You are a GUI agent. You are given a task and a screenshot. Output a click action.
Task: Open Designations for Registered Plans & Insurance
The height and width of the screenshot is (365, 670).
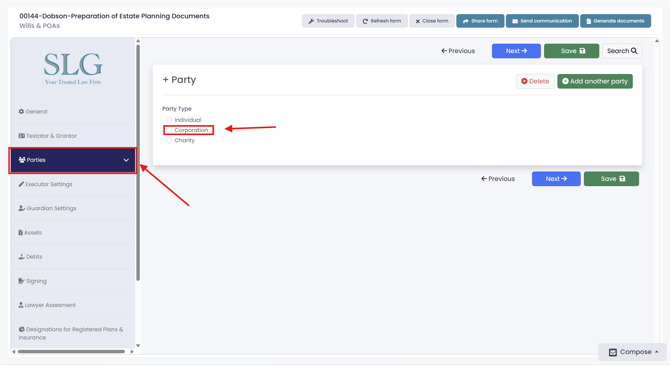point(73,333)
